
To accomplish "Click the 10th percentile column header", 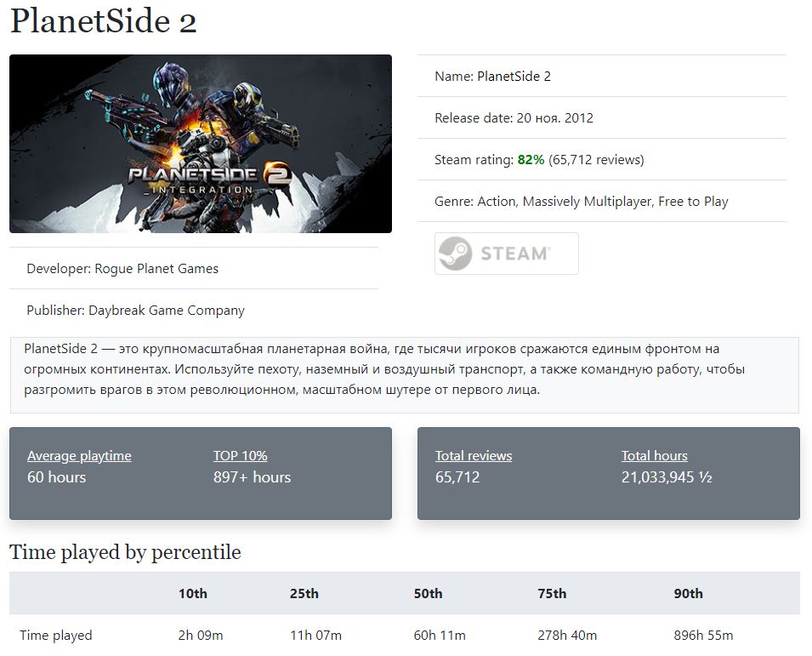I will click(x=193, y=594).
